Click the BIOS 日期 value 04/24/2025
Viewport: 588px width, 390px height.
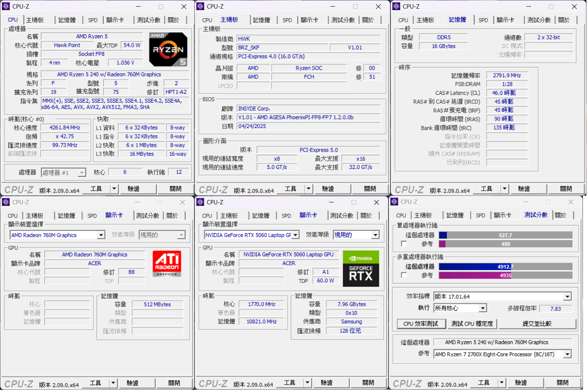tap(309, 126)
